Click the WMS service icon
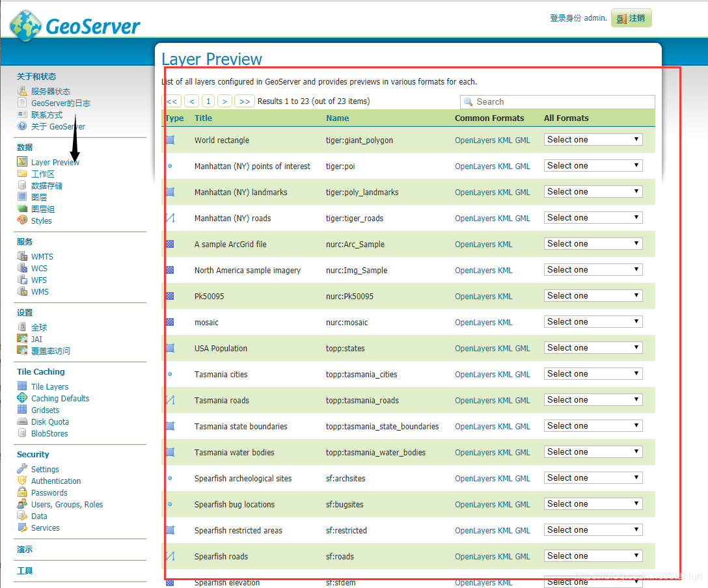708x588 pixels. [22, 291]
